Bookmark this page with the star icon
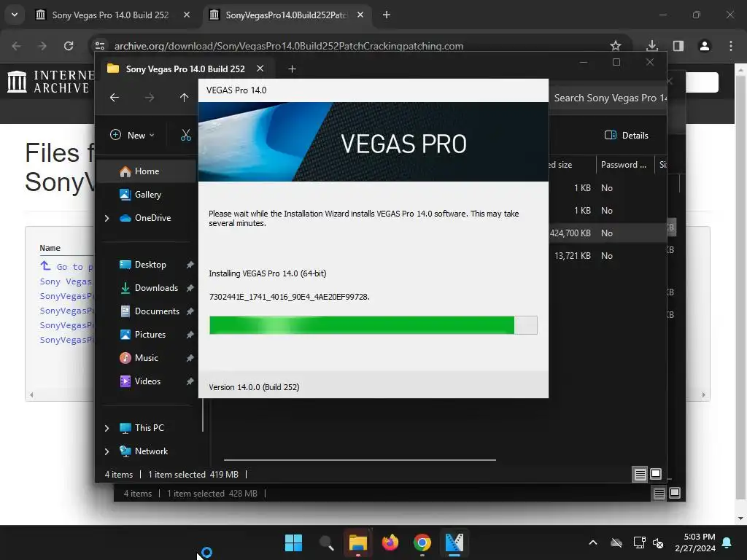The image size is (747, 560). [616, 46]
